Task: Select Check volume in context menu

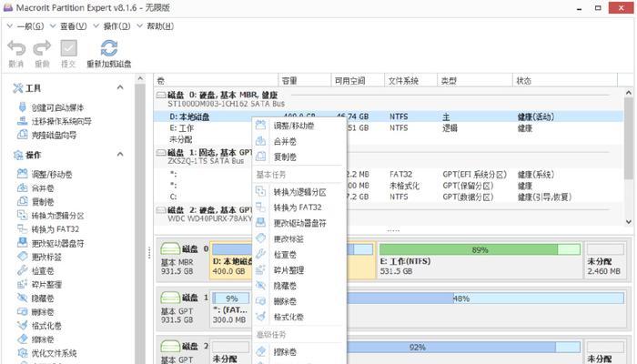Action: [299, 255]
